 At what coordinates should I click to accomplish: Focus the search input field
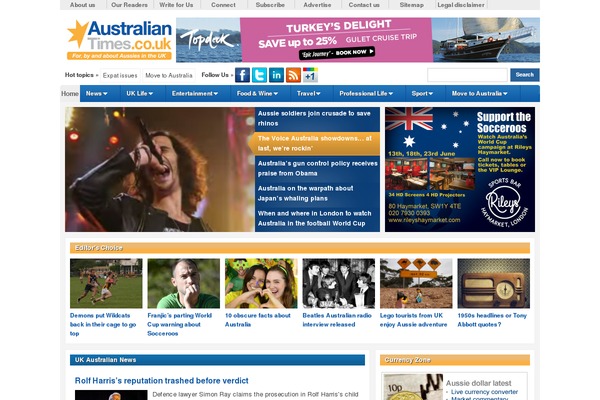tap(467, 75)
